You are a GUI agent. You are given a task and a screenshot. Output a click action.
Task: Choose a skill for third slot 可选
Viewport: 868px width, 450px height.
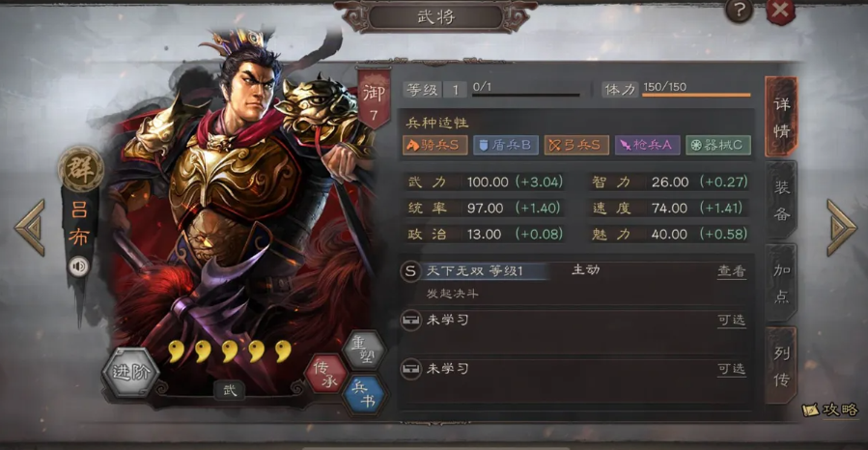click(732, 369)
